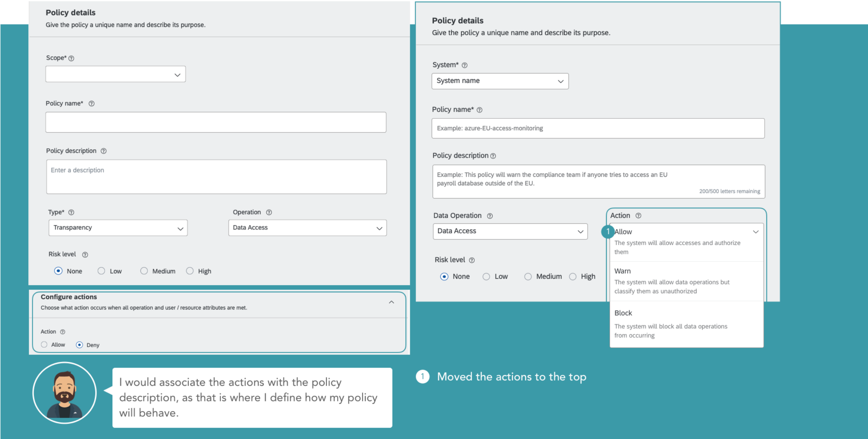Open the Scope dropdown
The width and height of the screenshot is (868, 439).
tap(116, 74)
